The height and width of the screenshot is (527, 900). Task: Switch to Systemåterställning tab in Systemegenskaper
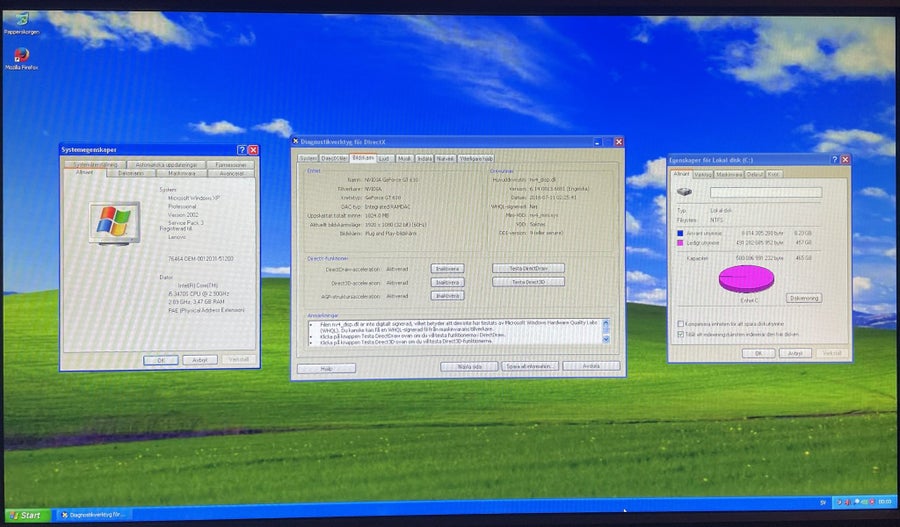click(x=95, y=165)
